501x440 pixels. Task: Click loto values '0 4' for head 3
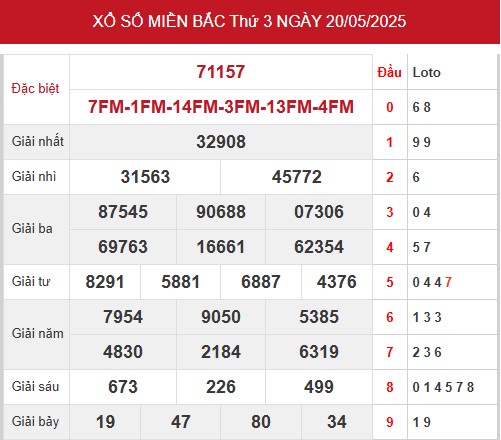coord(422,212)
